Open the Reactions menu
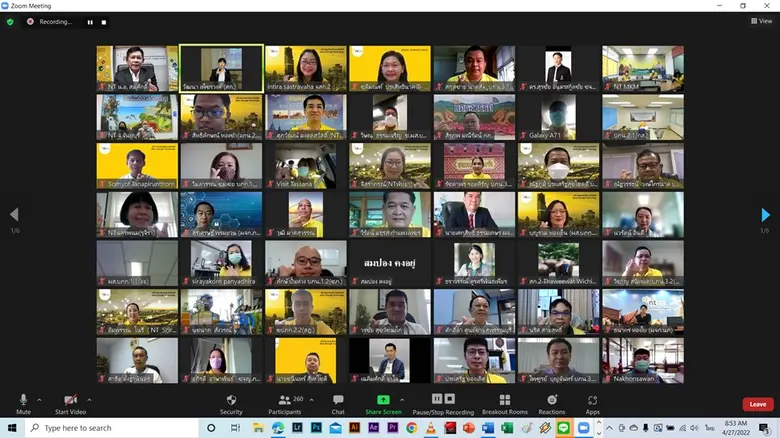This screenshot has height=438, width=780. pyautogui.click(x=551, y=402)
